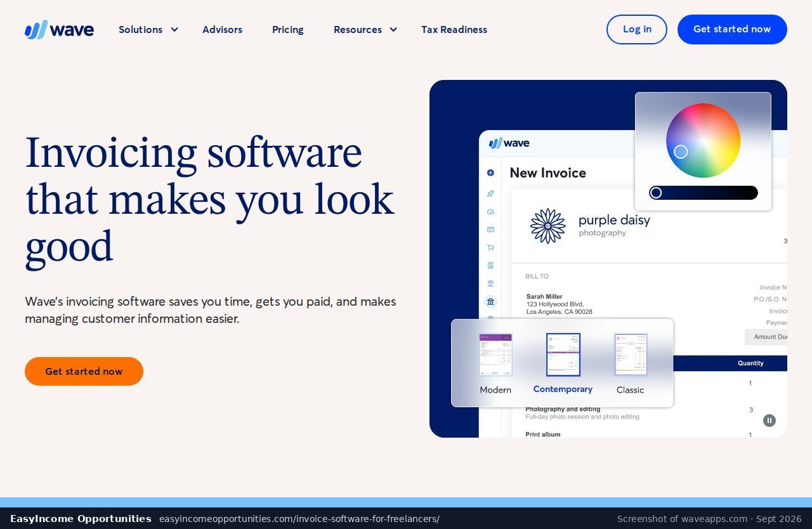The width and height of the screenshot is (812, 529).
Task: Open the dashboard gauge sidebar icon
Action: pos(490,212)
